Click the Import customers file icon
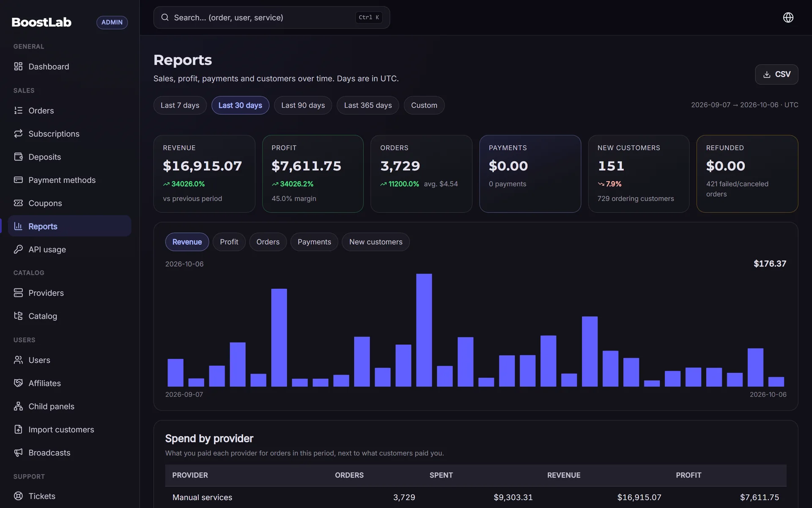 18,429
